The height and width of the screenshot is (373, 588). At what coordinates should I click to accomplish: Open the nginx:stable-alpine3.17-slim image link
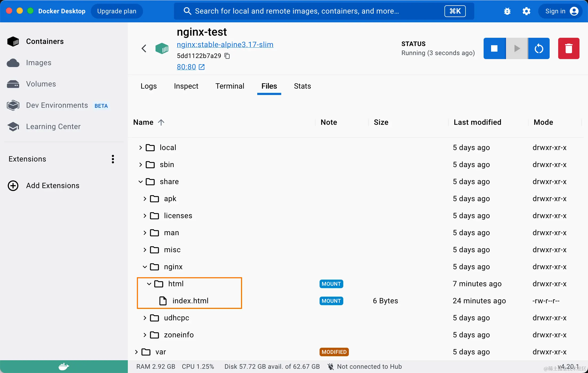pos(225,45)
